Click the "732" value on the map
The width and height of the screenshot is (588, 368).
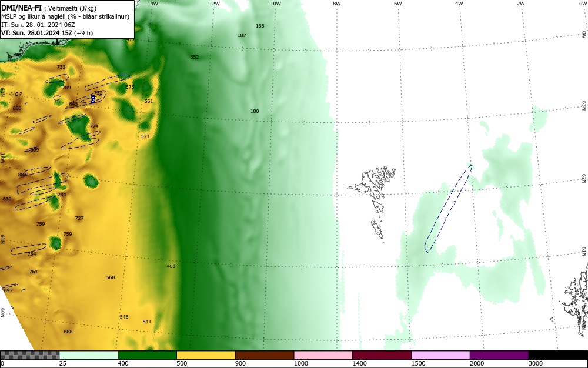61,67
